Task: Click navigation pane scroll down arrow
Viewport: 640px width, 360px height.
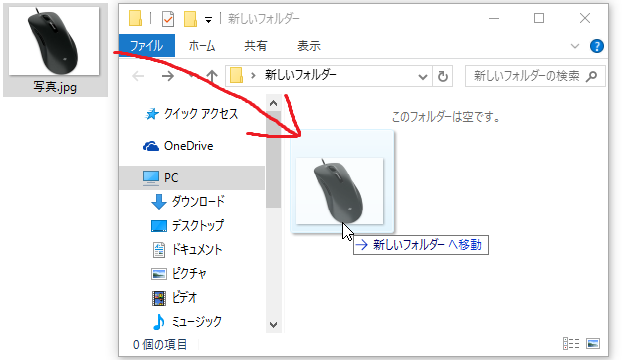Action: pos(273,325)
